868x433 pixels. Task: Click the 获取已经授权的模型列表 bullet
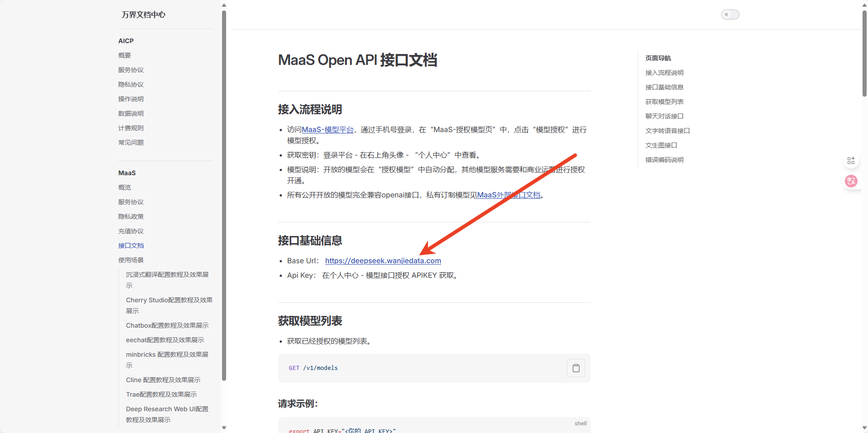click(330, 341)
